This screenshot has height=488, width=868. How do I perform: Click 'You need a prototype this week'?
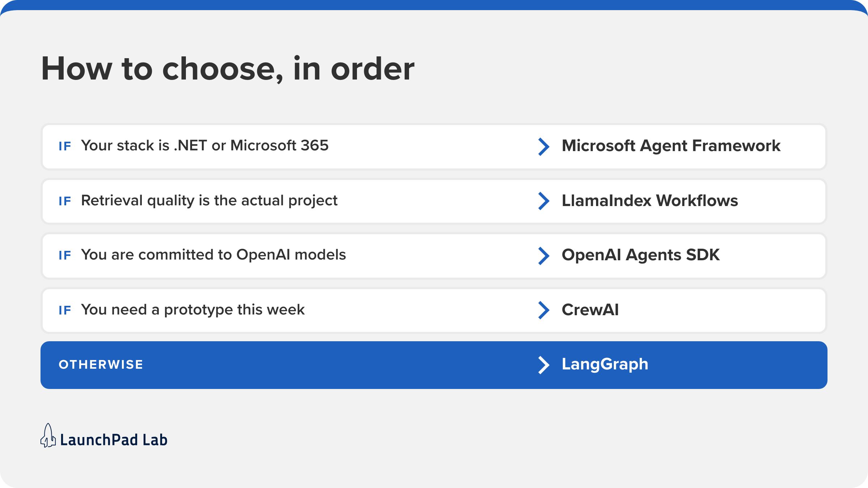[193, 310]
